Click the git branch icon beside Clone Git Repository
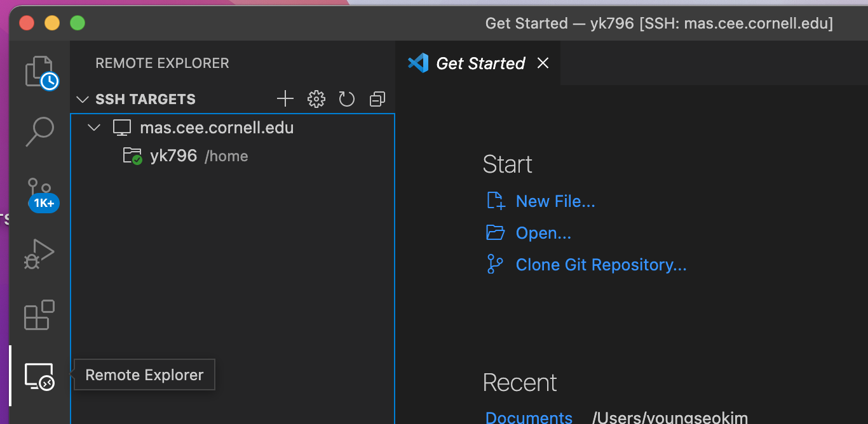The image size is (868, 424). tap(495, 264)
